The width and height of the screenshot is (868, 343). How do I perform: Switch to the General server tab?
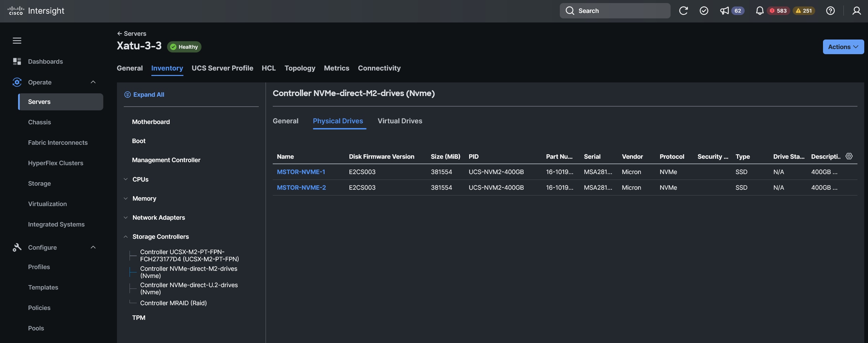[130, 68]
